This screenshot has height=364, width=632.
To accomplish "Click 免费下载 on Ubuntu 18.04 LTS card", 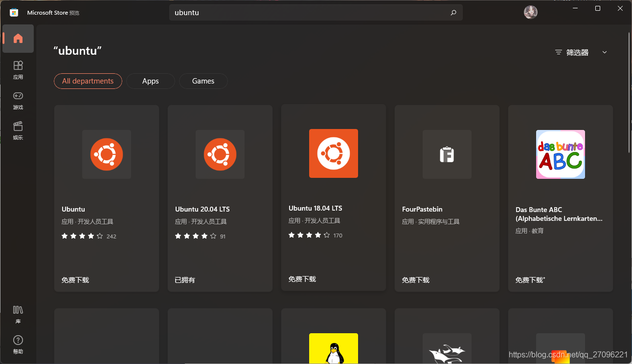I will coord(302,279).
